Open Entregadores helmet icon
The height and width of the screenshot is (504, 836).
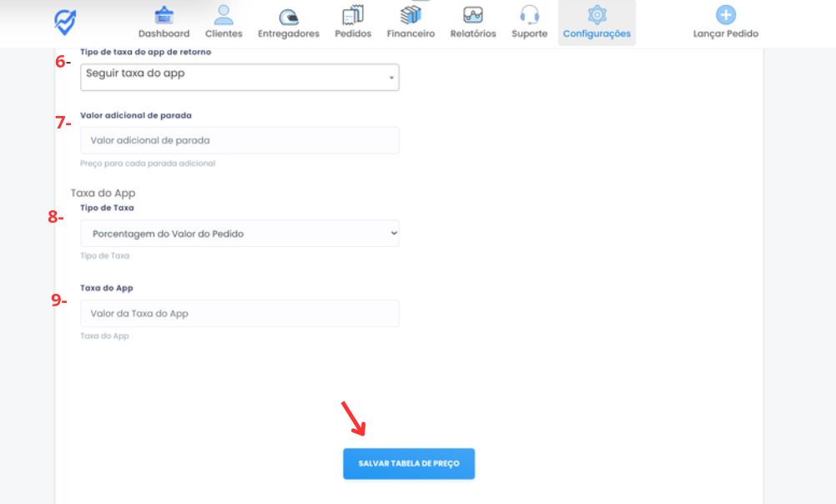point(289,16)
